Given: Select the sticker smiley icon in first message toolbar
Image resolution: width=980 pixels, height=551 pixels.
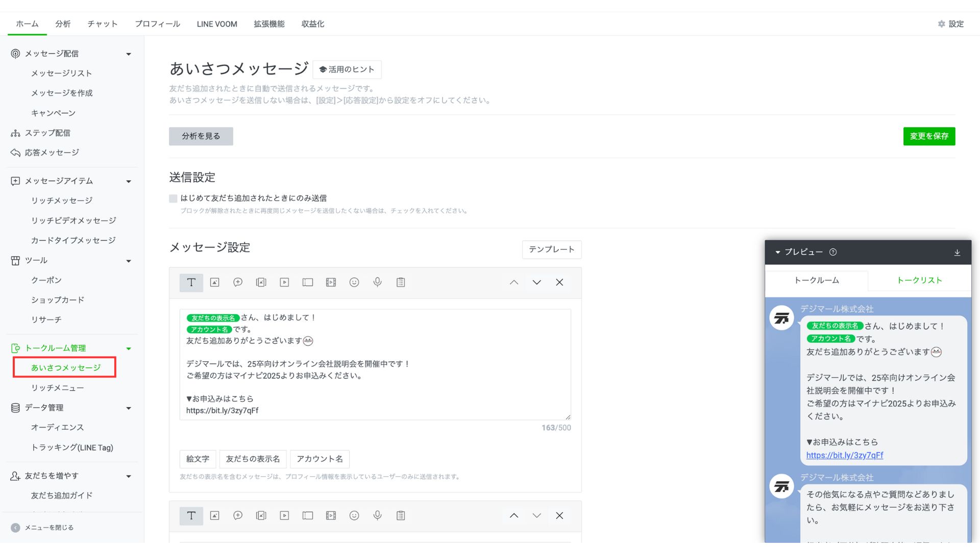Looking at the screenshot, I should point(354,283).
